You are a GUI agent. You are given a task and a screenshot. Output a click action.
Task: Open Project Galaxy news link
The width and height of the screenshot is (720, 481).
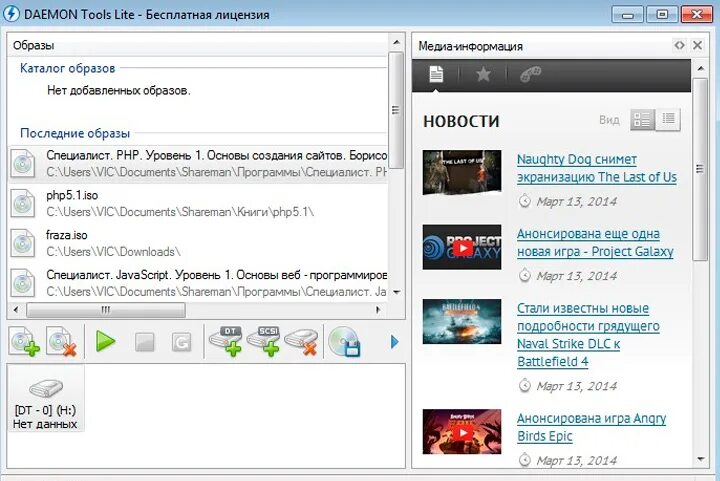coord(595,243)
